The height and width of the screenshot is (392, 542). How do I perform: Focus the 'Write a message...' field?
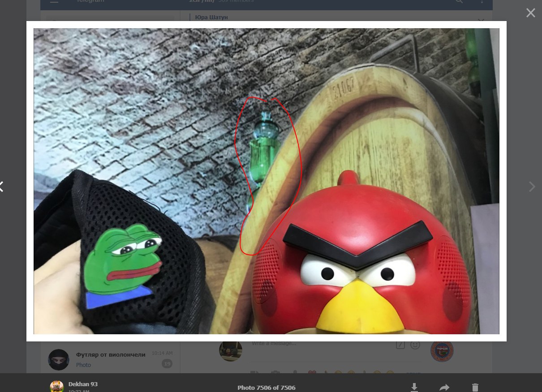pos(323,344)
